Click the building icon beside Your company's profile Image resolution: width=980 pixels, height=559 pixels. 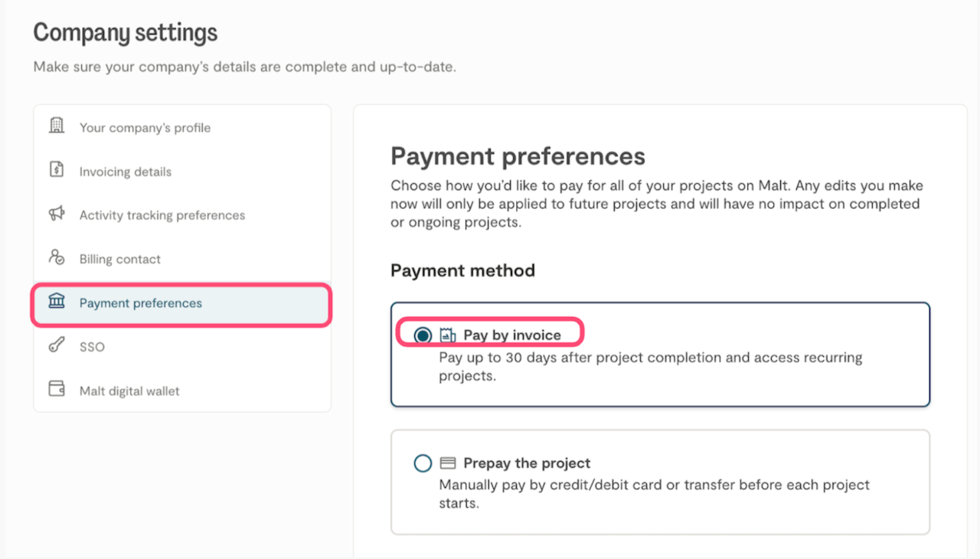[x=57, y=126]
